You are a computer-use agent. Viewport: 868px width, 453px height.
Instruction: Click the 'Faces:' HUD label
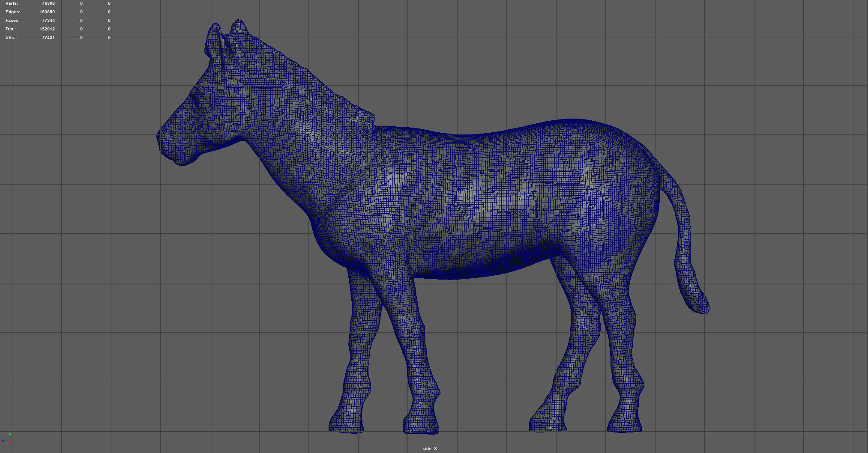coord(12,21)
